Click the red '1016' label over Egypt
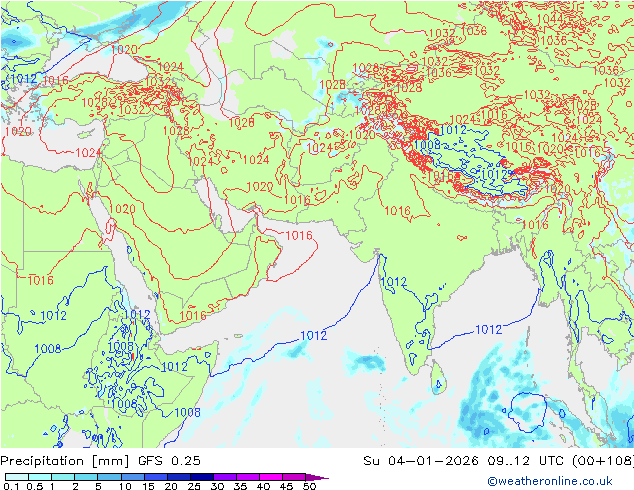Screen dimensions: 634x490 click(40, 280)
